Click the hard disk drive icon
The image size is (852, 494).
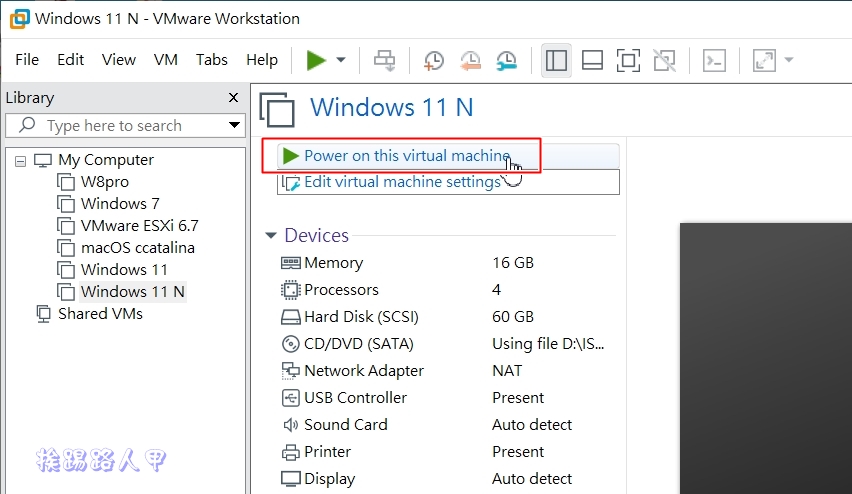click(291, 317)
